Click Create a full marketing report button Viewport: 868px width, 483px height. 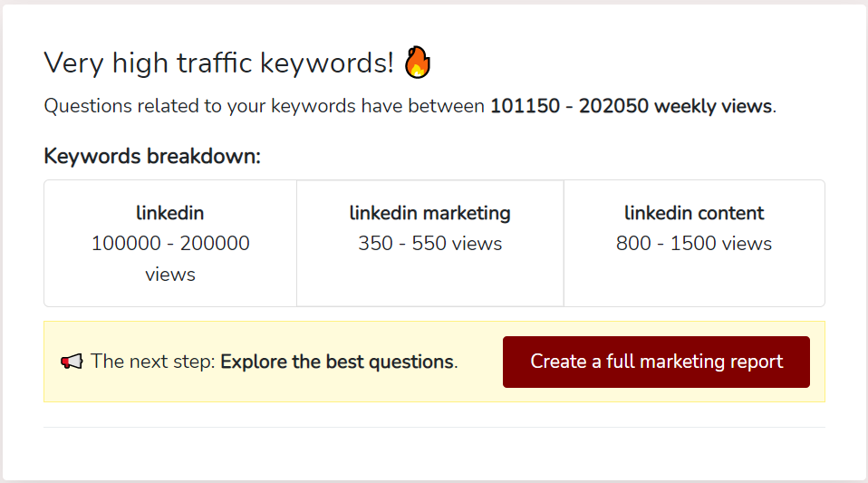tap(656, 362)
